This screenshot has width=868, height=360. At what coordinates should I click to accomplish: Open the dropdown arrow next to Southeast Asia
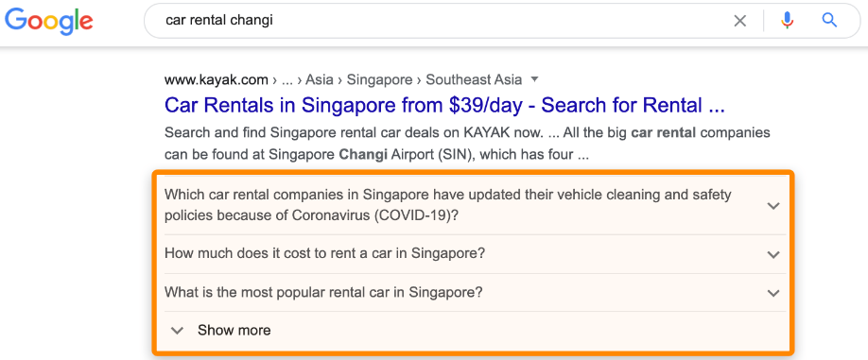click(534, 79)
